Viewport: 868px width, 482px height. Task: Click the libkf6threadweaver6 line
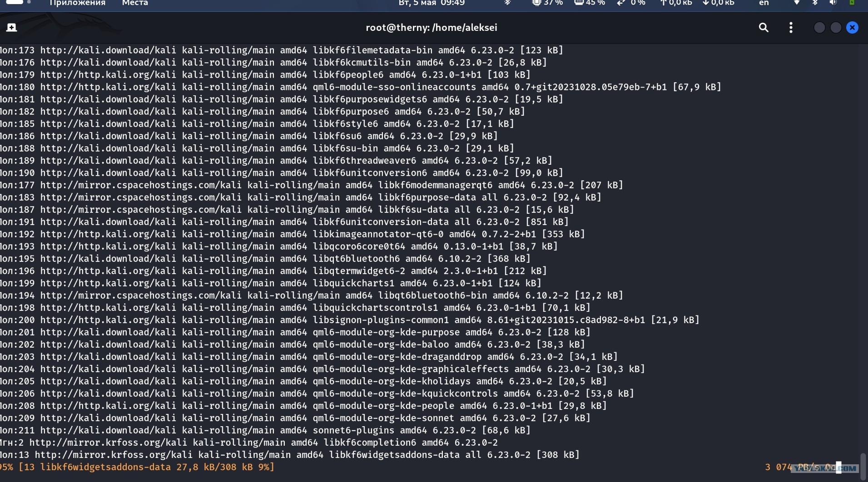[276, 160]
